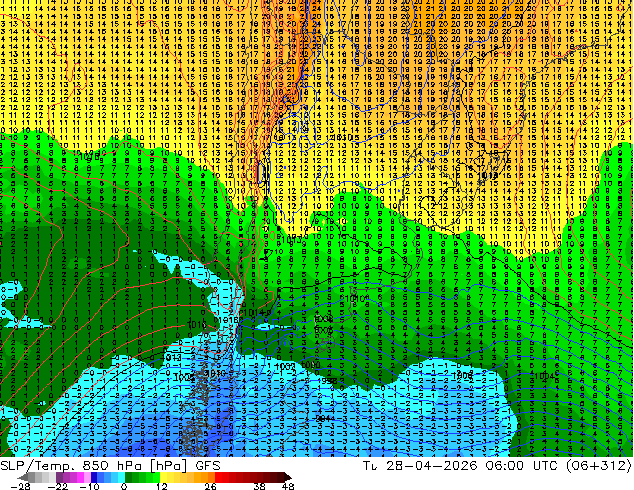
Task: Click the date '28-04-2026'
Action: click(431, 466)
